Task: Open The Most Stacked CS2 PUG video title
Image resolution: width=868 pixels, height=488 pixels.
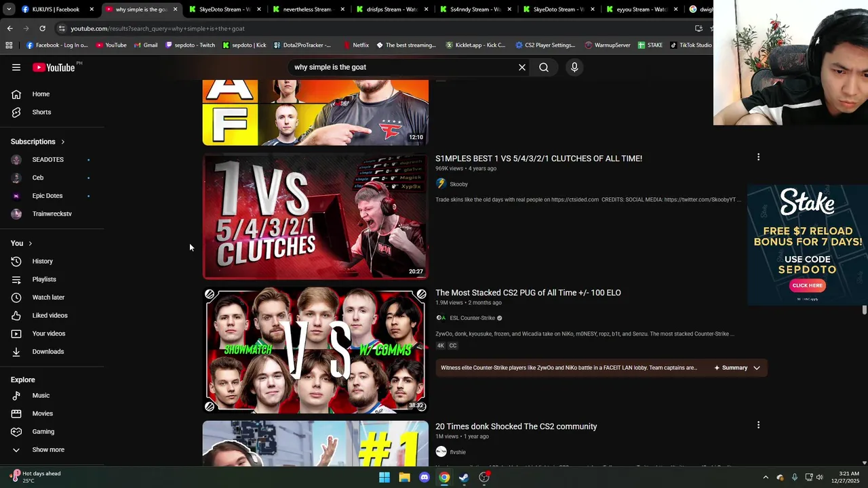Action: pyautogui.click(x=528, y=293)
